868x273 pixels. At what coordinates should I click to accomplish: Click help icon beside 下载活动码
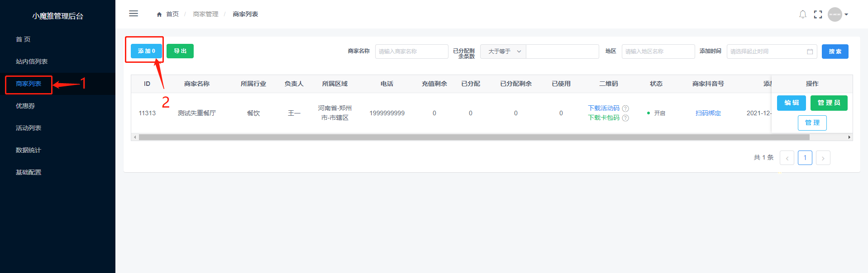click(625, 108)
